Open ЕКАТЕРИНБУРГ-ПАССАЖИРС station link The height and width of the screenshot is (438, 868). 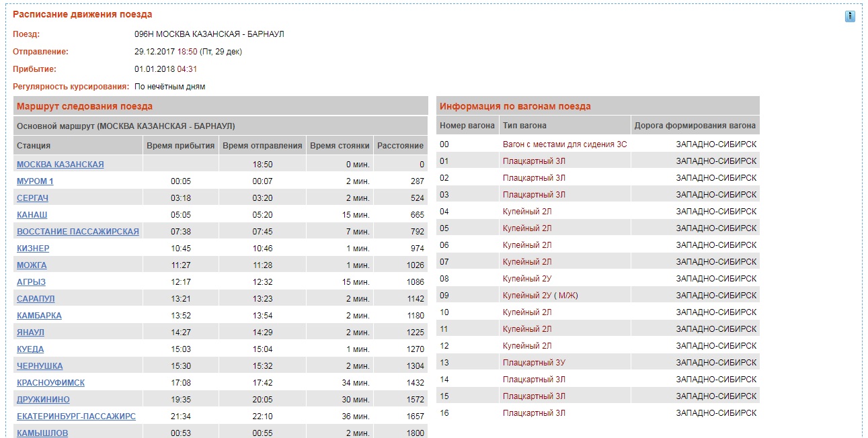76,417
